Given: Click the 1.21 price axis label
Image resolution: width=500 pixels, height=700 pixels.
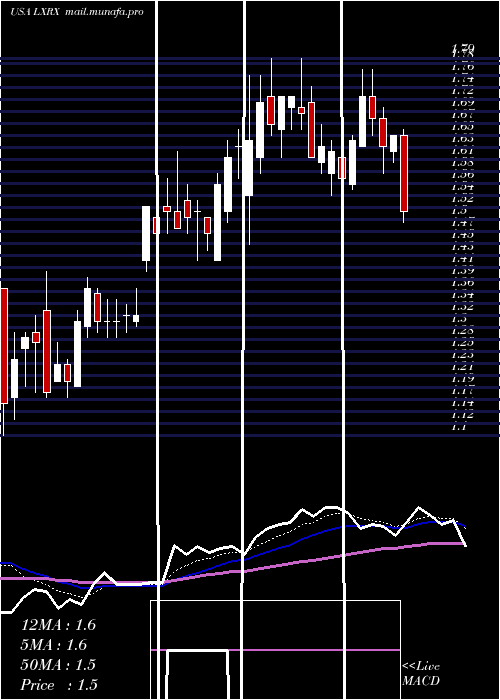Looking at the screenshot, I should click(463, 367).
